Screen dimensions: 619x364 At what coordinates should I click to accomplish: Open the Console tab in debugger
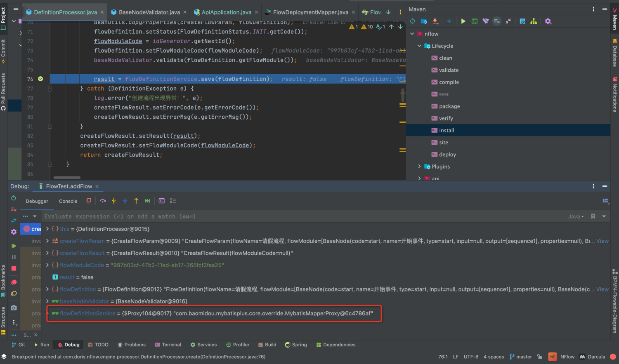point(68,201)
